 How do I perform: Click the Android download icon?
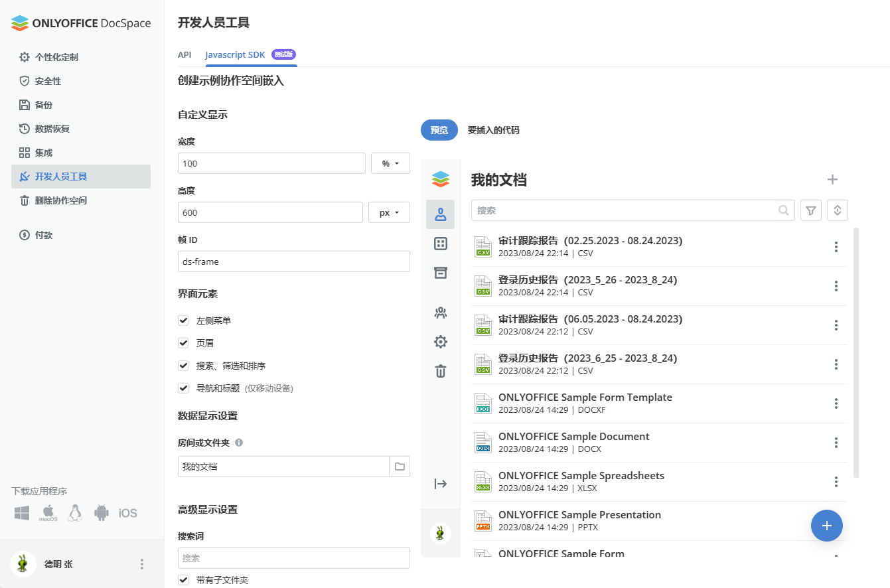click(102, 513)
